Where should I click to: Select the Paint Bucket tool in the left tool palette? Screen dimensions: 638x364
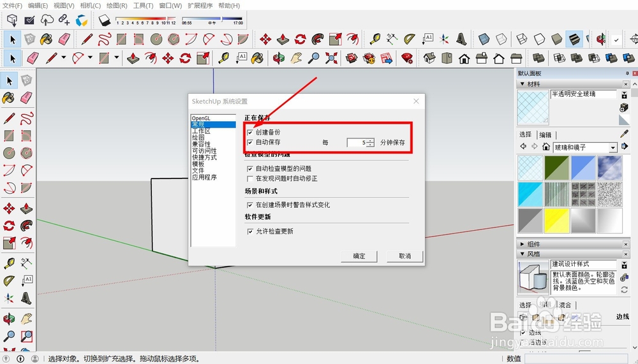pyautogui.click(x=9, y=98)
